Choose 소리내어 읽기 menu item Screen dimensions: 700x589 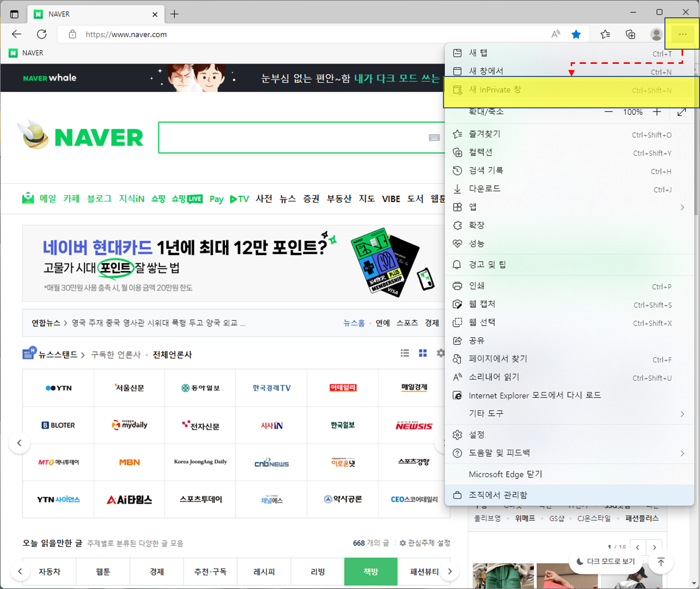click(x=570, y=377)
